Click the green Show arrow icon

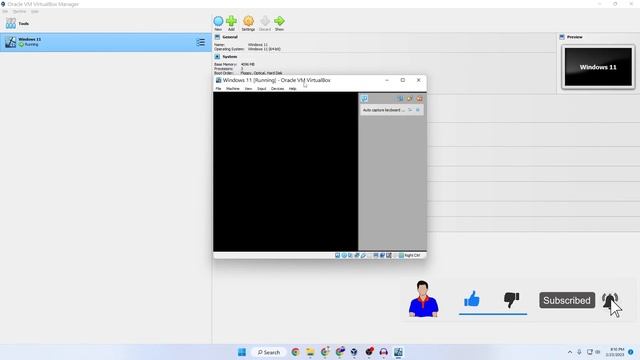tap(279, 21)
